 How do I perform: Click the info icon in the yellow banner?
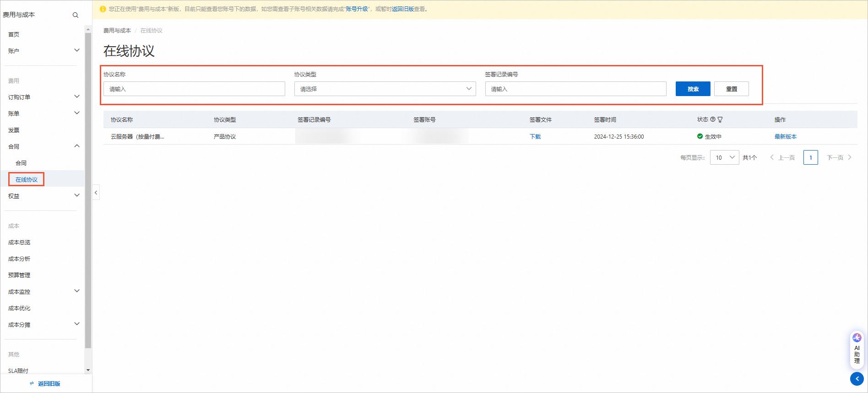pyautogui.click(x=103, y=9)
